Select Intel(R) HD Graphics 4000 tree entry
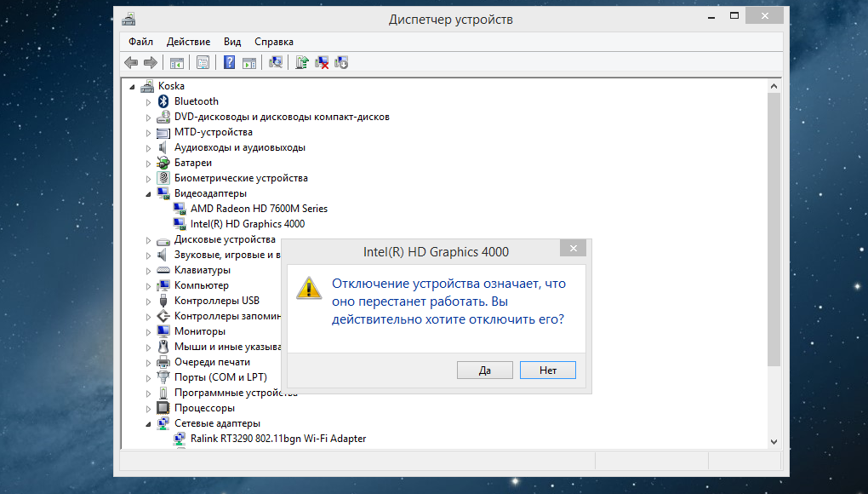868x494 pixels. (x=248, y=224)
